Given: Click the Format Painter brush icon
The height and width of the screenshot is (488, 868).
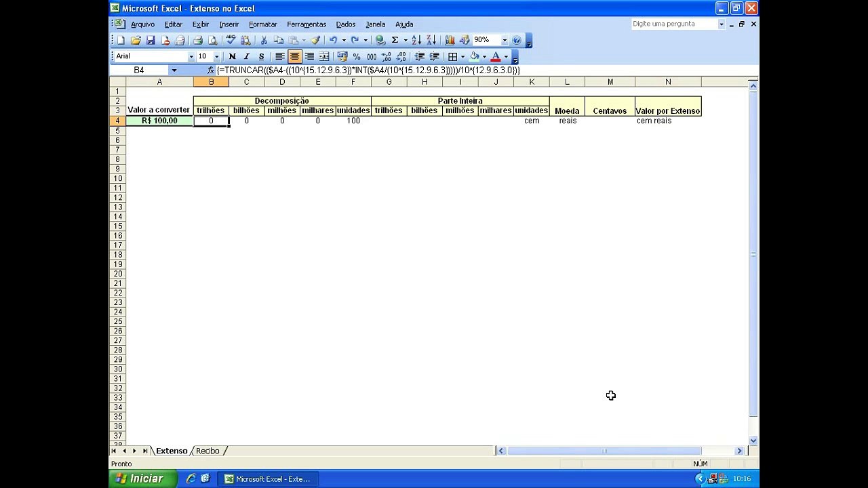Looking at the screenshot, I should point(315,40).
